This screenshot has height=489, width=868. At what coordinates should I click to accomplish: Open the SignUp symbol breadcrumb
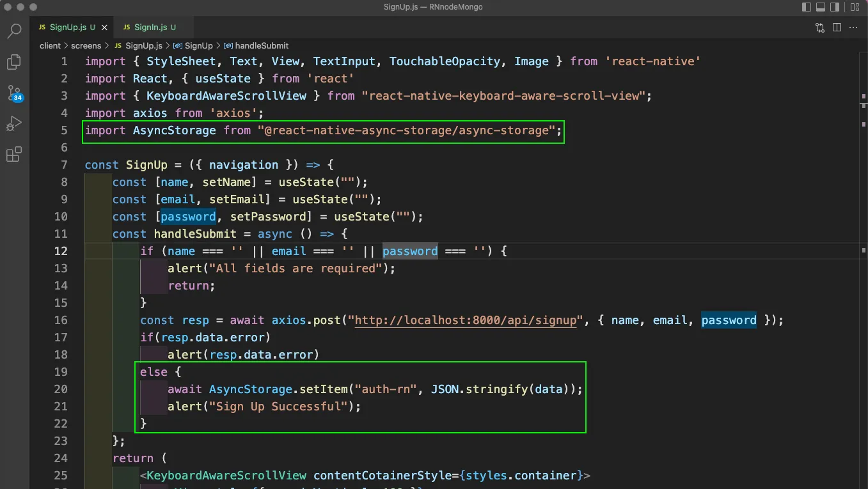[193, 45]
